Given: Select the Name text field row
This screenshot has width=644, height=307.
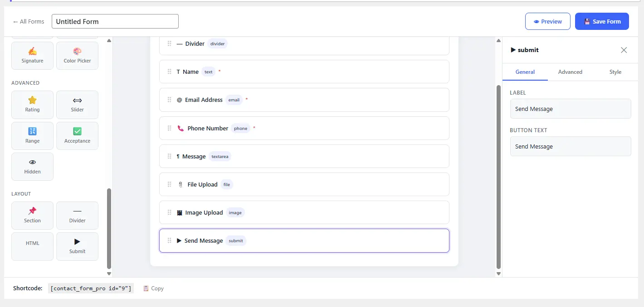Looking at the screenshot, I should pos(304,72).
